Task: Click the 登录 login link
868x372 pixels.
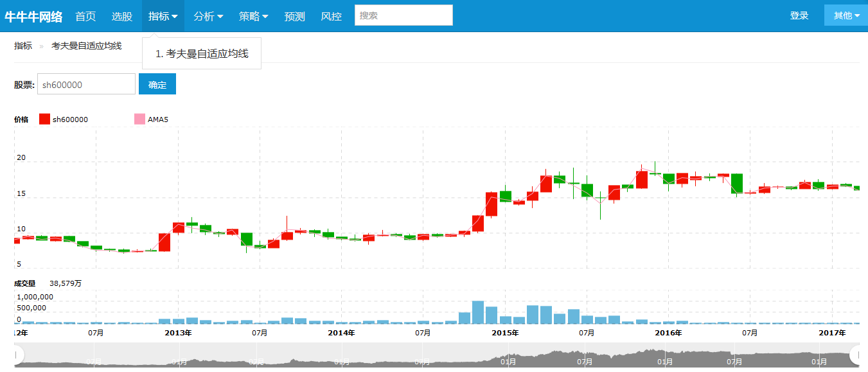Action: tap(799, 15)
